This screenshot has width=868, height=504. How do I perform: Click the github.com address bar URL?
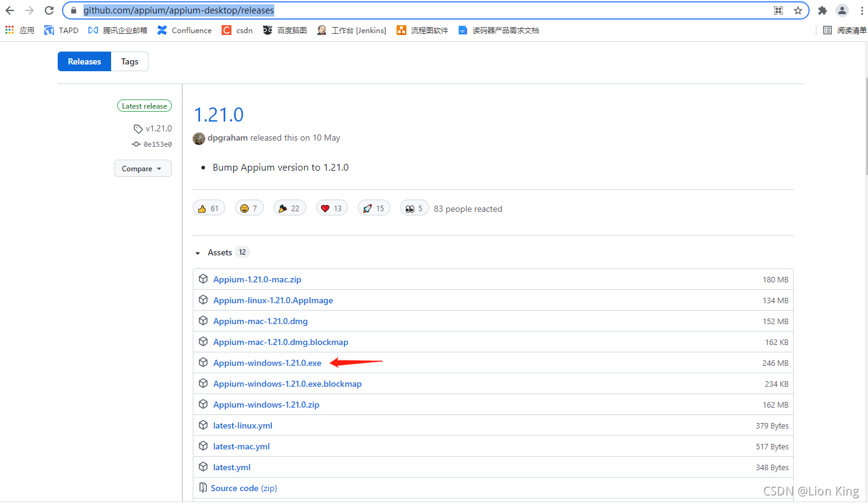pyautogui.click(x=179, y=10)
